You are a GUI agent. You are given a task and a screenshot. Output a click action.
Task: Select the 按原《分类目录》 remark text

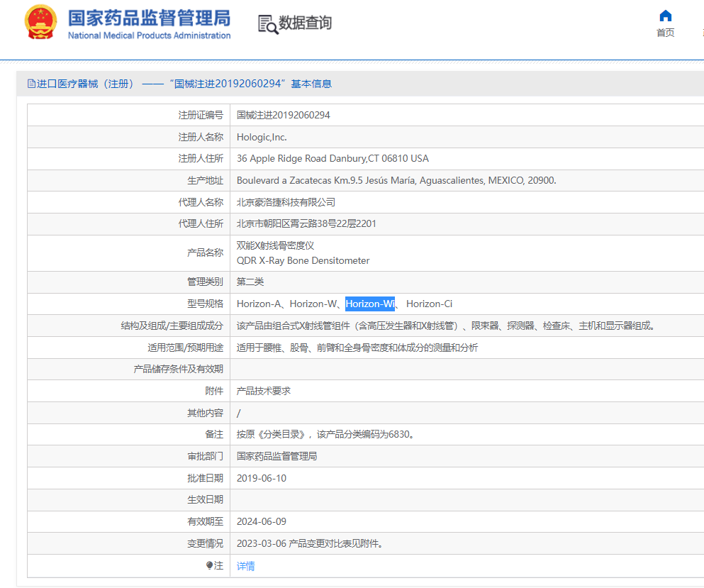(x=325, y=434)
